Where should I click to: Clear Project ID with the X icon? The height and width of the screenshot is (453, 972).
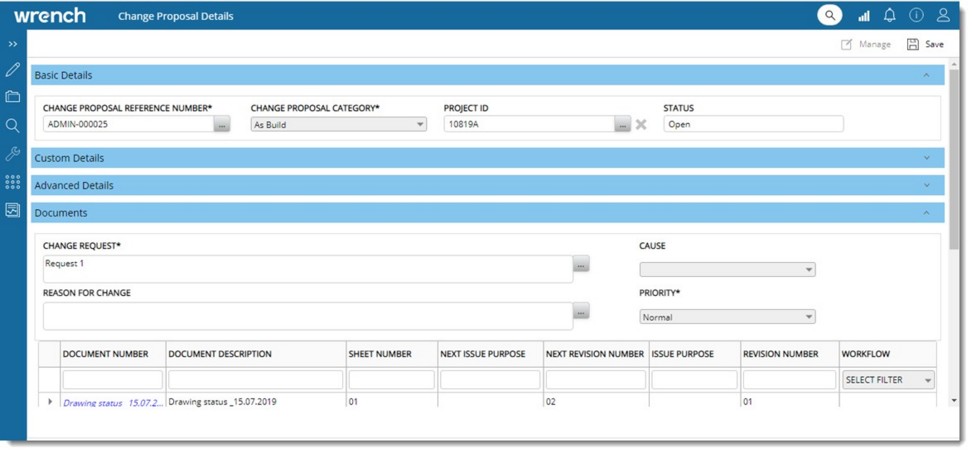(x=641, y=125)
